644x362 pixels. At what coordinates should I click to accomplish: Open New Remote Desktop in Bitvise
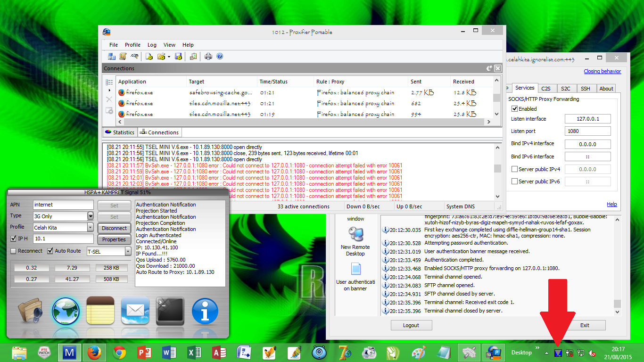pos(355,241)
